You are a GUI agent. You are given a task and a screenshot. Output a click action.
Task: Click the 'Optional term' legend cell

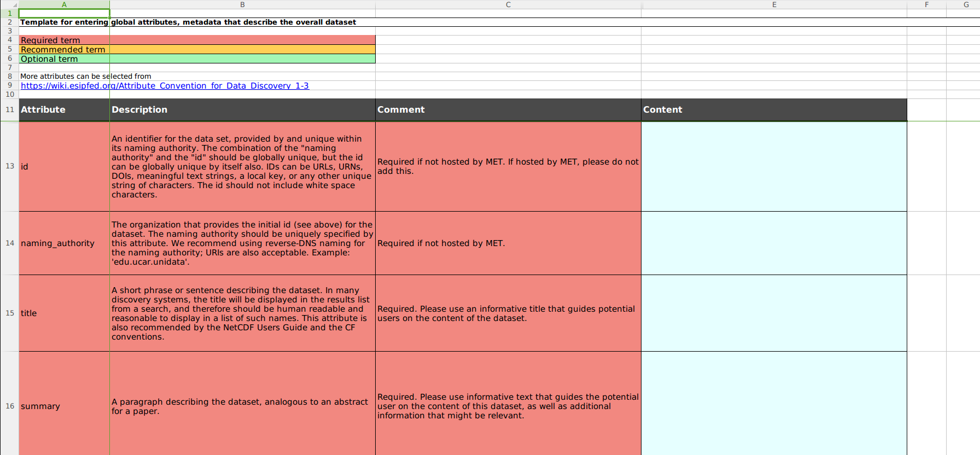(64, 59)
